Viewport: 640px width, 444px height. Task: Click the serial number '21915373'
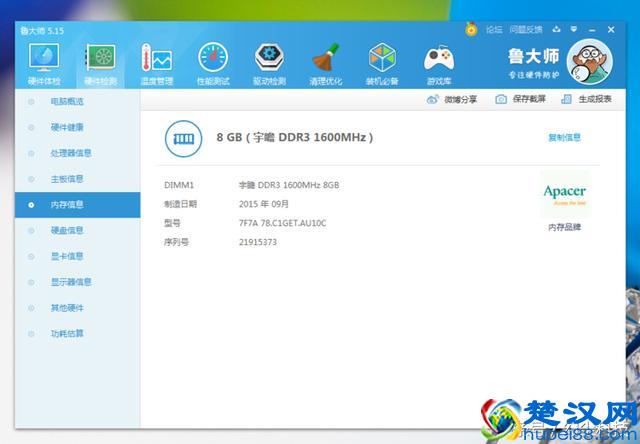(258, 242)
